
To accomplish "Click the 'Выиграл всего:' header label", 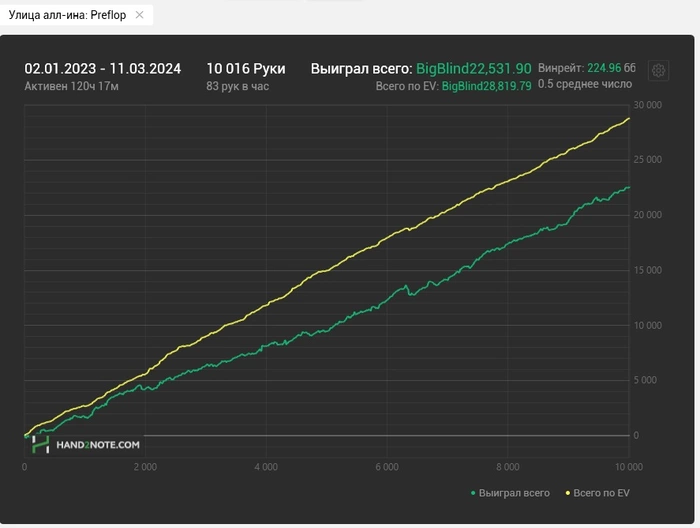I will 362,69.
